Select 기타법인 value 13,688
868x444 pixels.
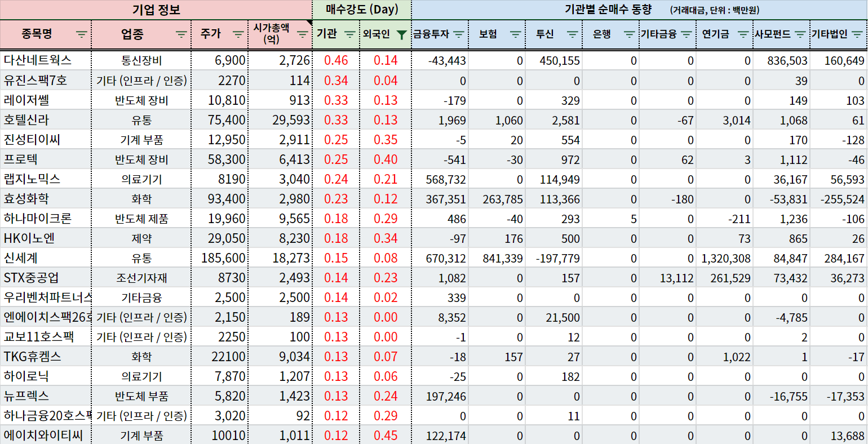click(x=839, y=435)
